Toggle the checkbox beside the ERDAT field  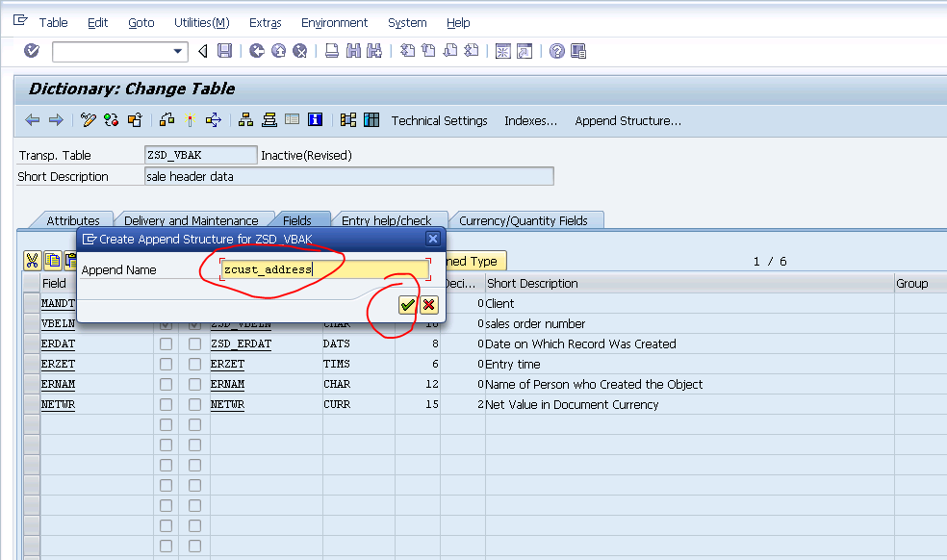pos(166,344)
